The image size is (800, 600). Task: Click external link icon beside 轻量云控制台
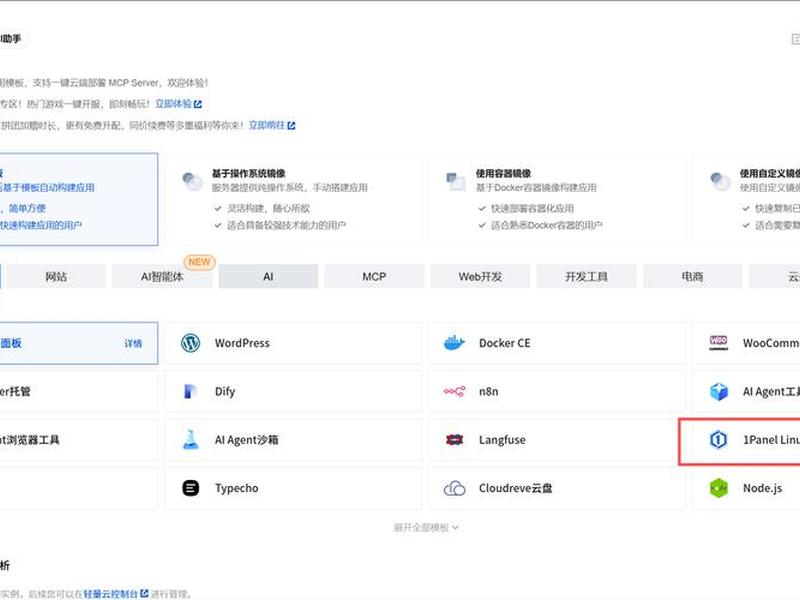[144, 593]
